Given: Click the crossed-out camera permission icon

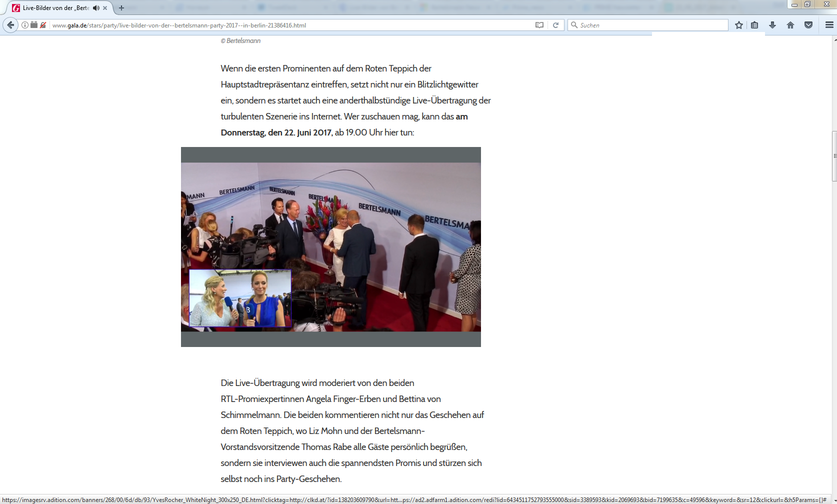Looking at the screenshot, I should [x=43, y=25].
